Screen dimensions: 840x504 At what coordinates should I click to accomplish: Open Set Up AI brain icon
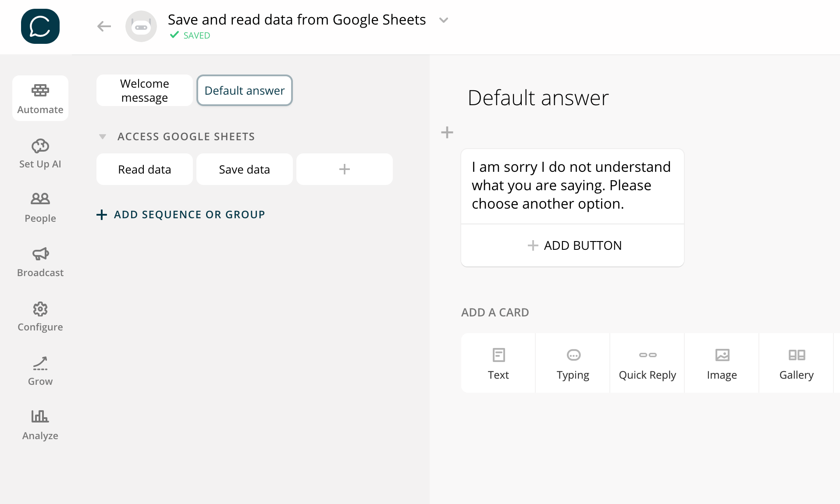pyautogui.click(x=40, y=146)
